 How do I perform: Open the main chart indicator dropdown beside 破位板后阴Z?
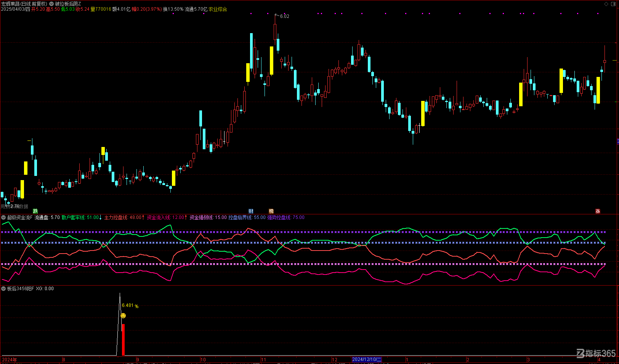51,4
